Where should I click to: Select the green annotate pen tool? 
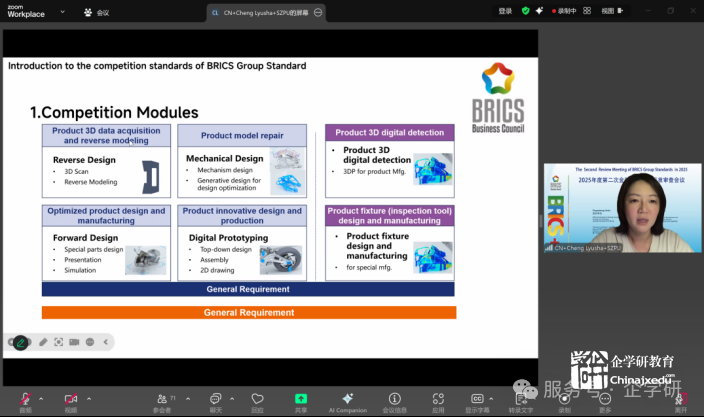tap(21, 342)
